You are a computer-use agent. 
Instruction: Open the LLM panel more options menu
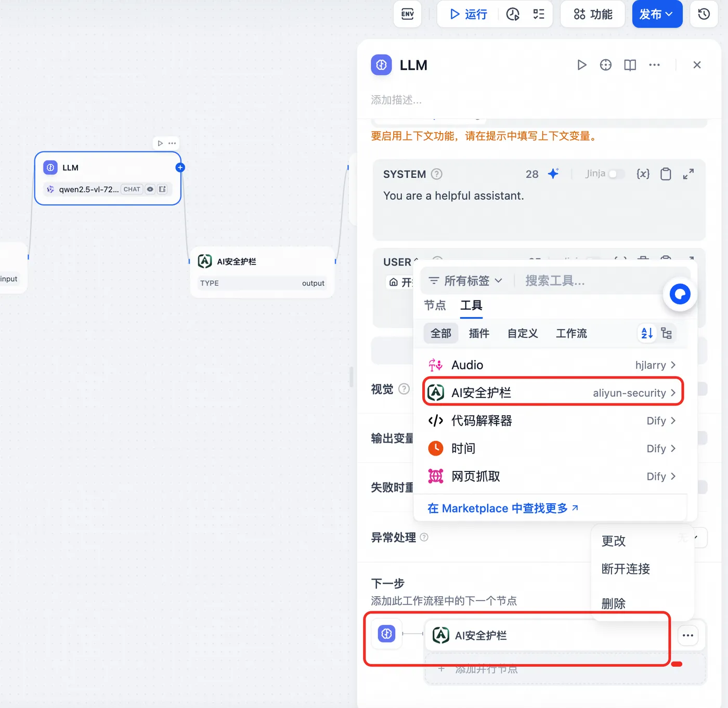(x=655, y=65)
